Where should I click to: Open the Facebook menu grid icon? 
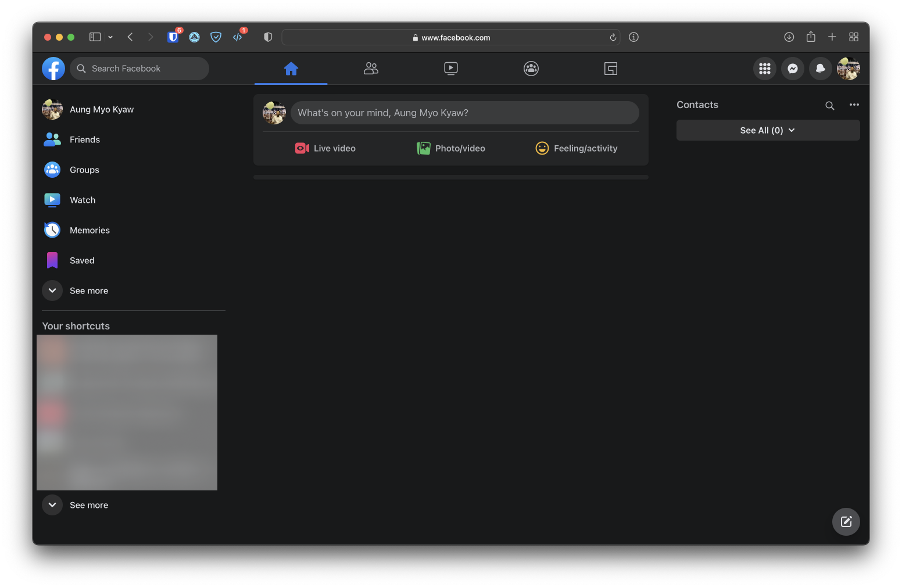pyautogui.click(x=765, y=69)
